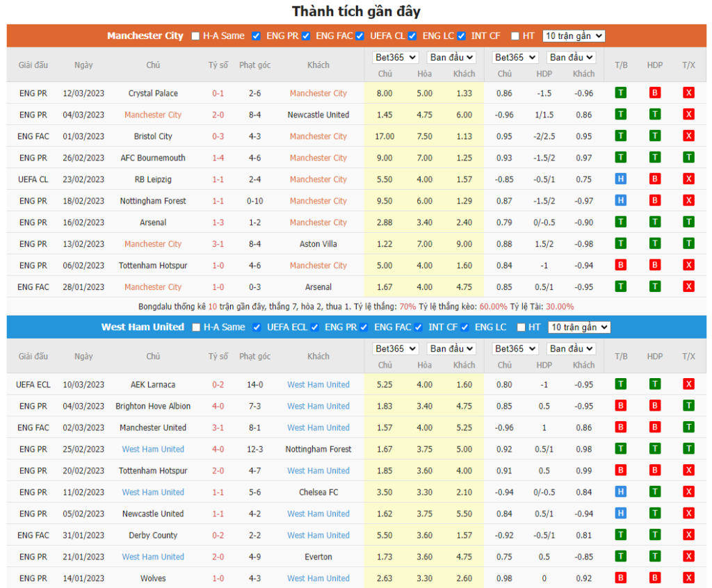
Task: Toggle HT checkbox in West Ham United header
Action: [x=521, y=327]
